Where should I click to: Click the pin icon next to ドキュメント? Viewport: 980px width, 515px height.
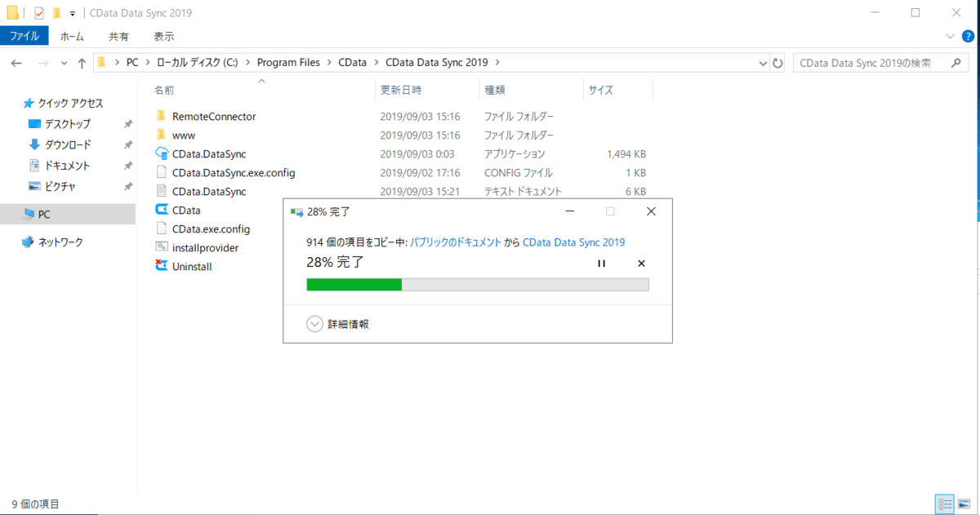tap(128, 166)
